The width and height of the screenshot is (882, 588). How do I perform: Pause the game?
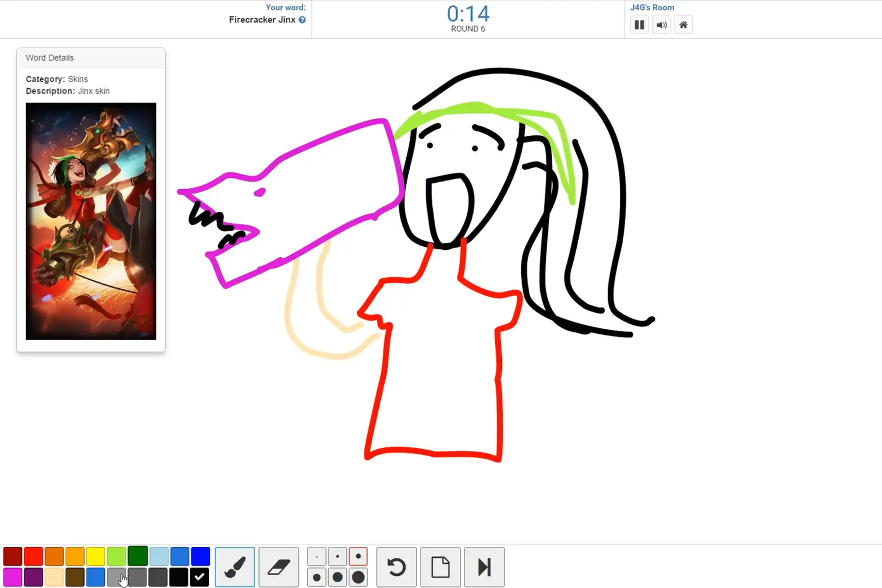(639, 24)
